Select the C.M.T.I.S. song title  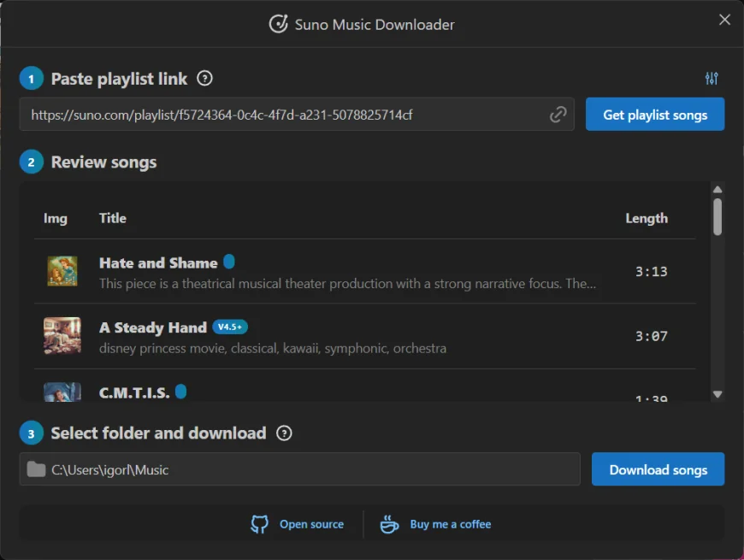134,392
